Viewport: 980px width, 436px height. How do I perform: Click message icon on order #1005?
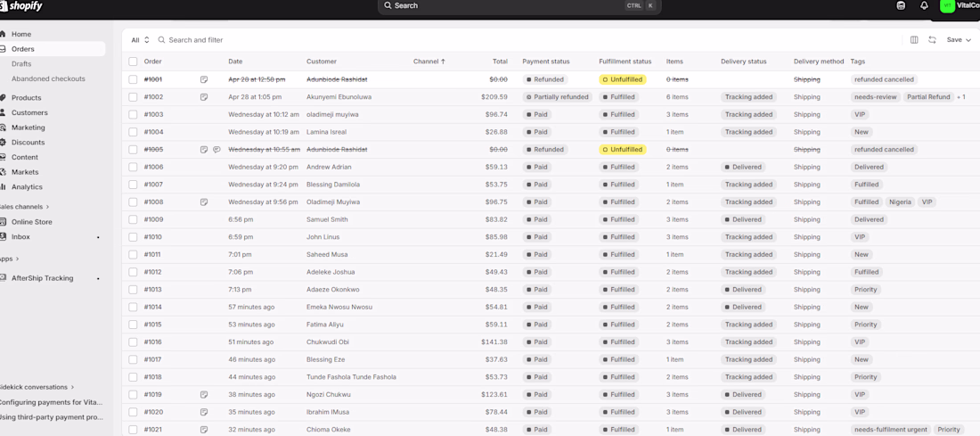click(216, 150)
